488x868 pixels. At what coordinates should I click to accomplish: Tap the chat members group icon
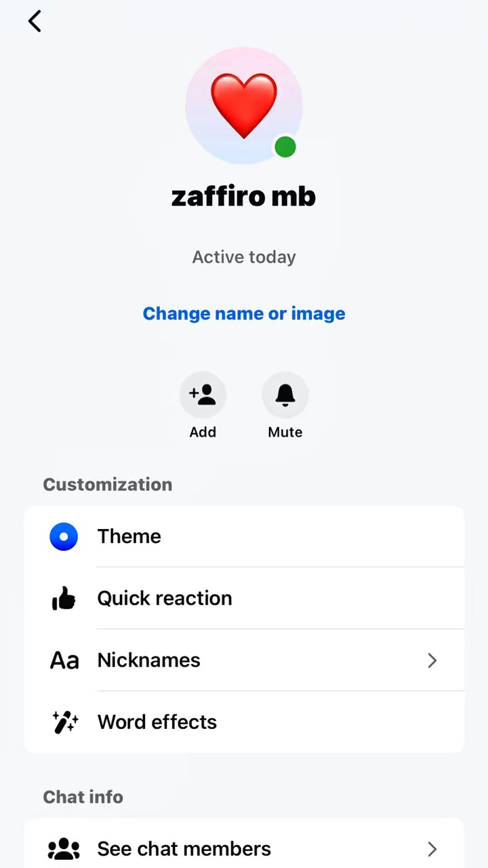pyautogui.click(x=64, y=849)
